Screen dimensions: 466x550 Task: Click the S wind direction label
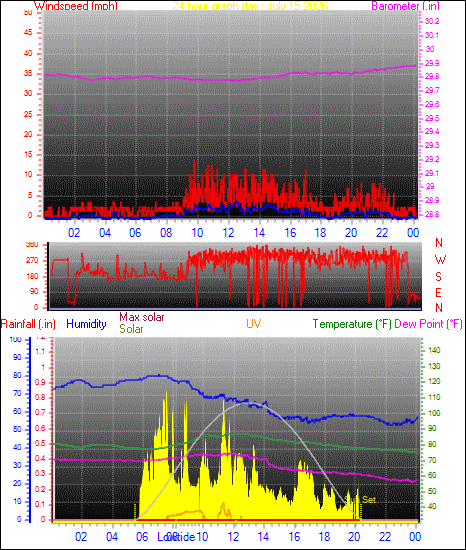pyautogui.click(x=438, y=277)
